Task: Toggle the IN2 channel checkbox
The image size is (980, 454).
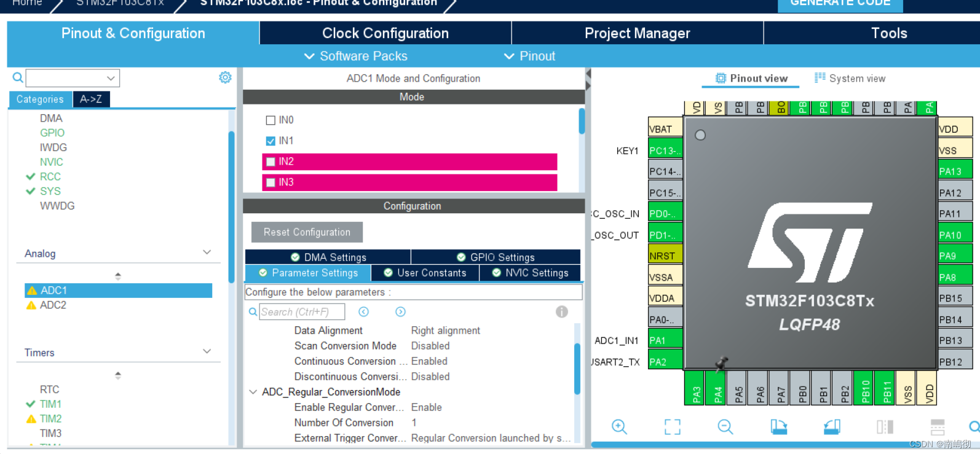Action: coord(271,162)
